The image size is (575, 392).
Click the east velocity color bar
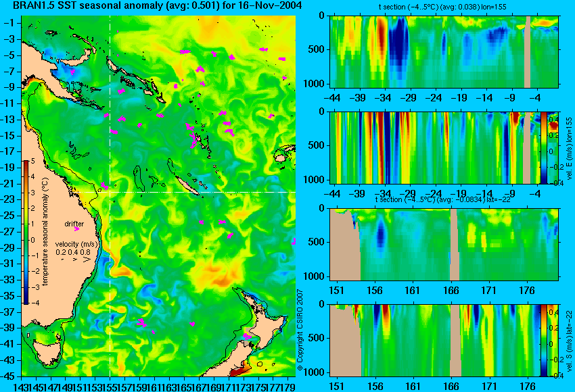(544, 148)
